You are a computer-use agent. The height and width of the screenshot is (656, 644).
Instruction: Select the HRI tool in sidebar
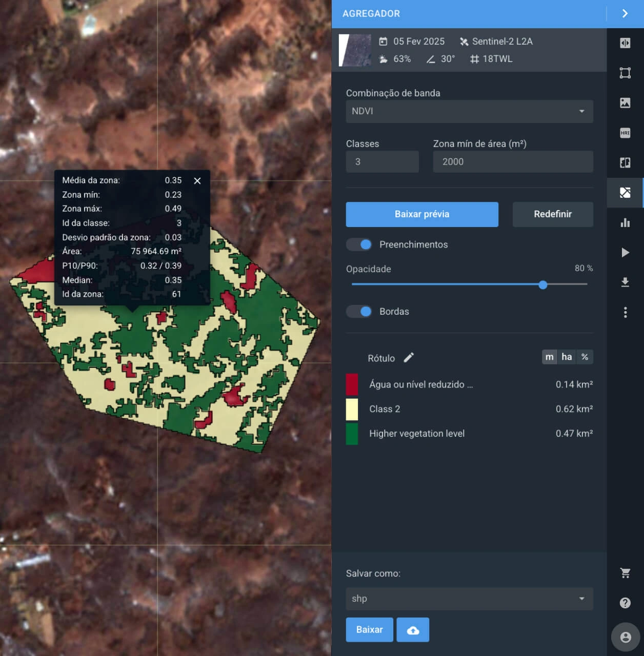pos(626,133)
